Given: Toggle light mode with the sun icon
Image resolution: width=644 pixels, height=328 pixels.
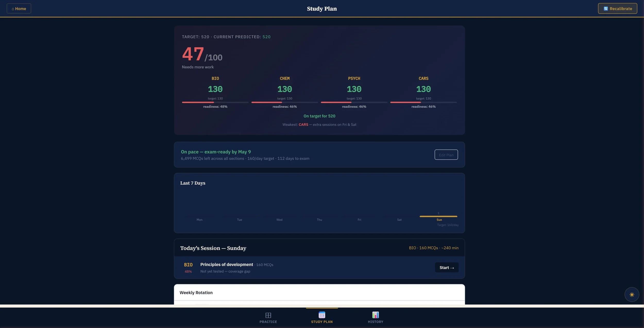Looking at the screenshot, I should [632, 295].
